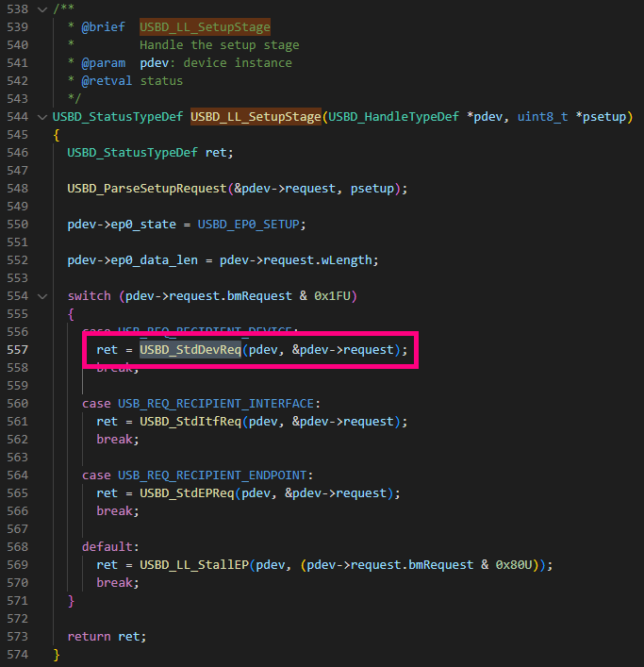Click USBD_EP0_SETUP constant

pos(249,225)
